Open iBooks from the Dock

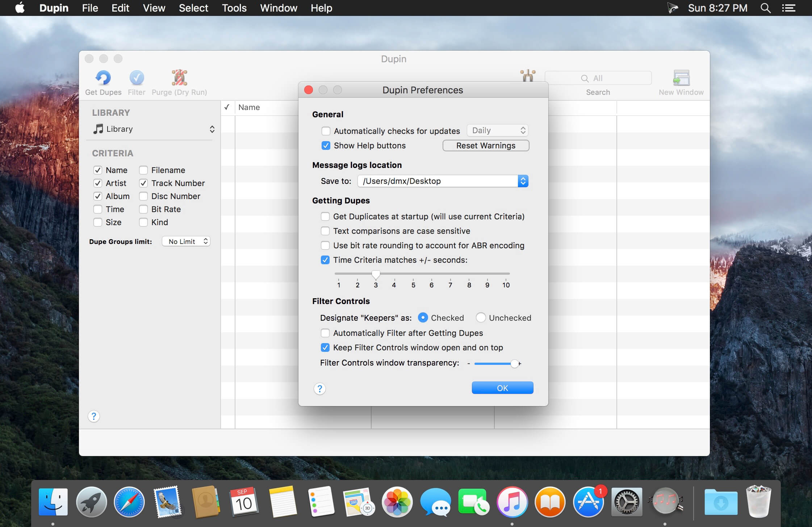click(550, 502)
